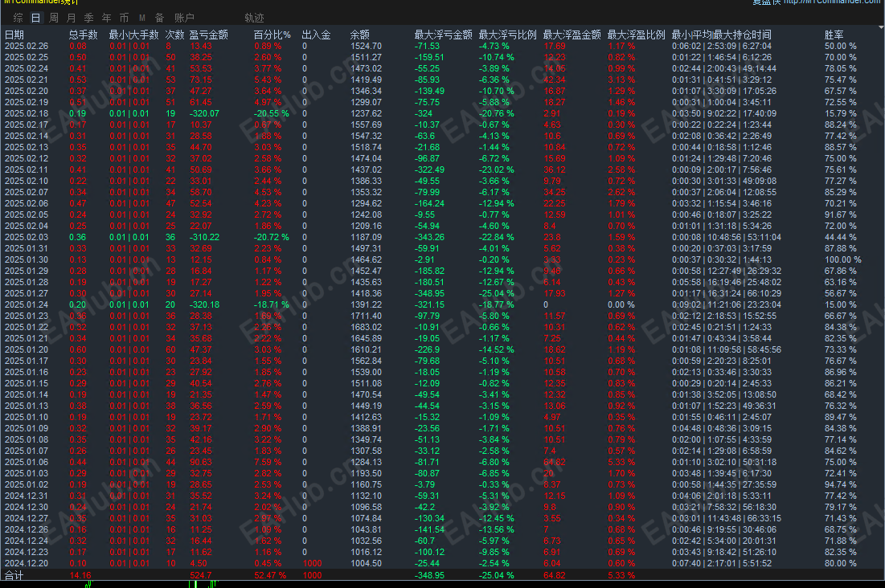
Task: Switch to the M tab
Action: [142, 18]
